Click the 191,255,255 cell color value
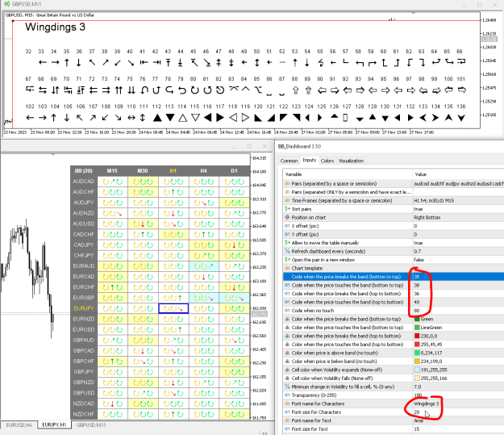 pyautogui.click(x=434, y=370)
